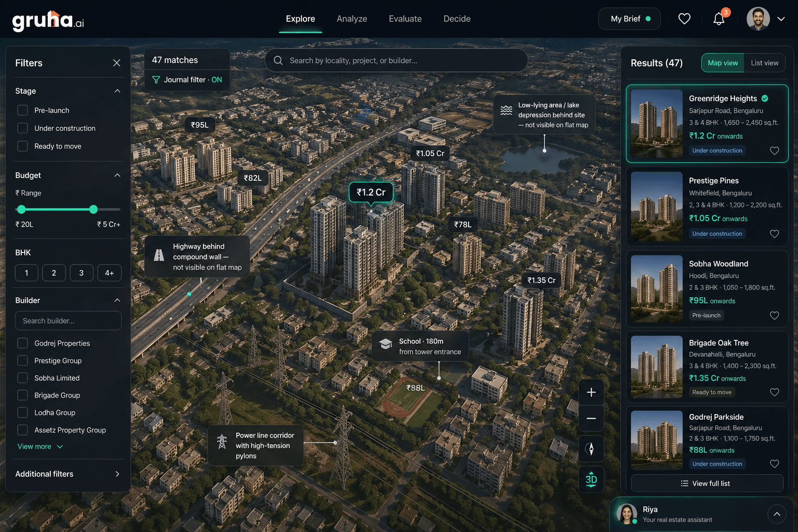Check Lodha Group builder checkbox
Screen dimensions: 798x532
[22, 413]
